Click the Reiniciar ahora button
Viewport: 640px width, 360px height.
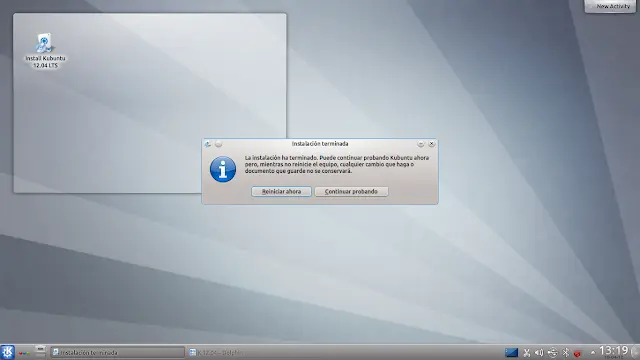pyautogui.click(x=281, y=191)
